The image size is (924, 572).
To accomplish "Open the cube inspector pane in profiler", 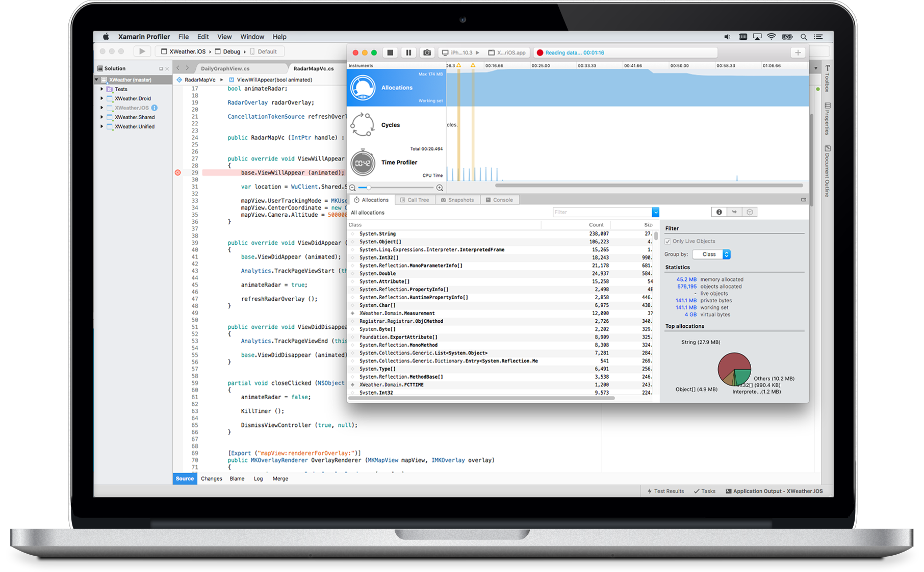I will pos(750,212).
